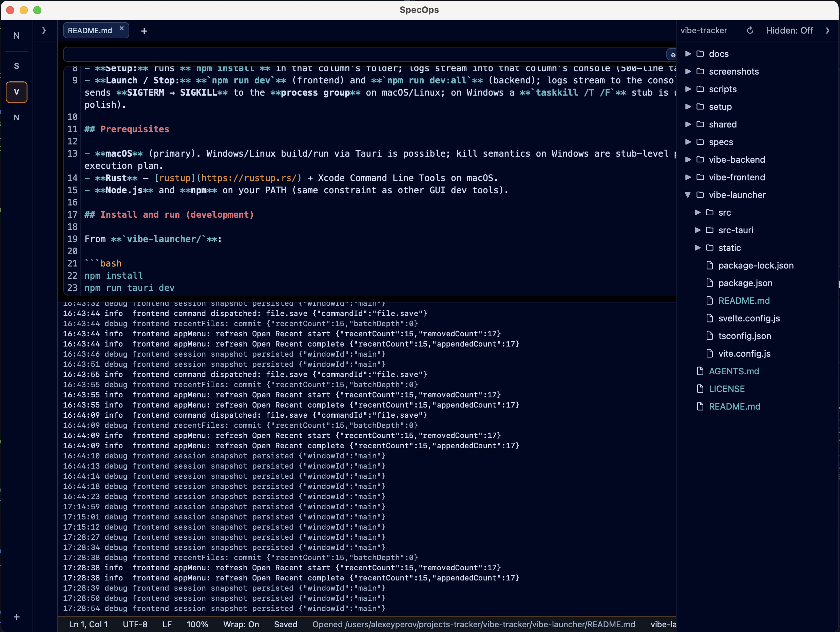Open README.md inside vibe-launcher
840x632 pixels.
744,301
